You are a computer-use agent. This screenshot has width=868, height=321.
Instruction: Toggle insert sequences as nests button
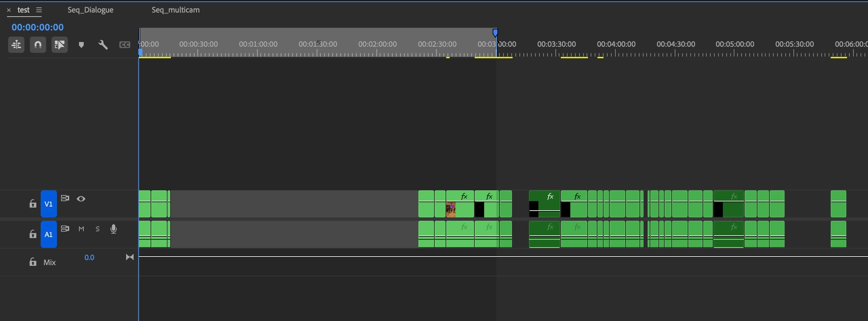pyautogui.click(x=16, y=45)
